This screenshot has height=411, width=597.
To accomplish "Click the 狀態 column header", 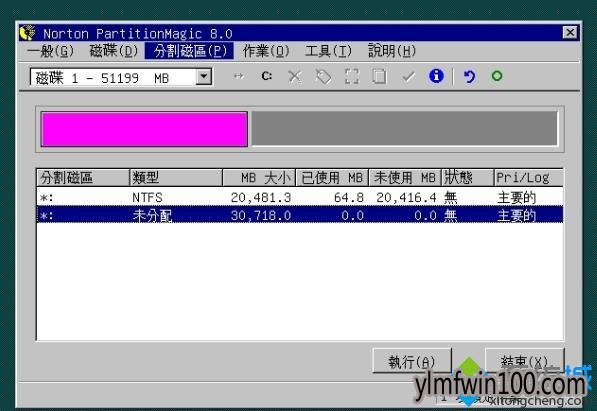I will [468, 178].
